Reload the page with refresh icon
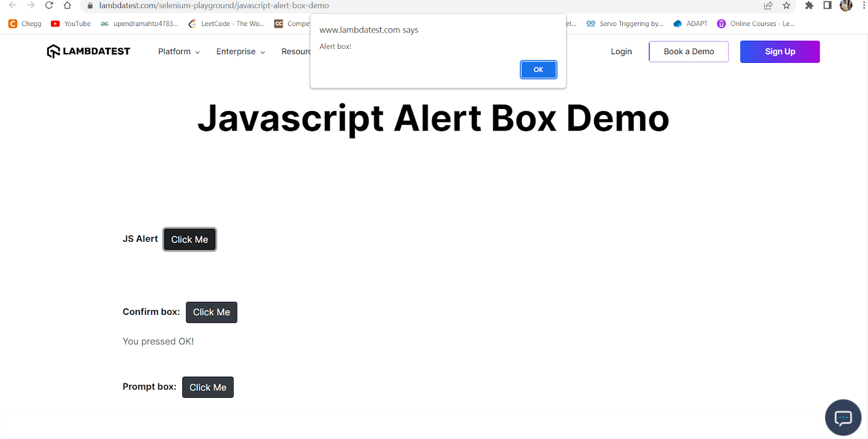The height and width of the screenshot is (439, 868). tap(49, 5)
